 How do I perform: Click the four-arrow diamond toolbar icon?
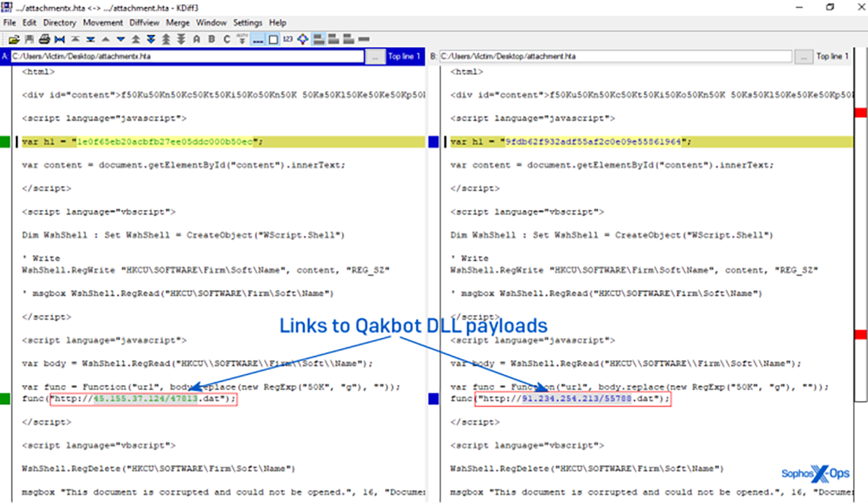click(302, 38)
